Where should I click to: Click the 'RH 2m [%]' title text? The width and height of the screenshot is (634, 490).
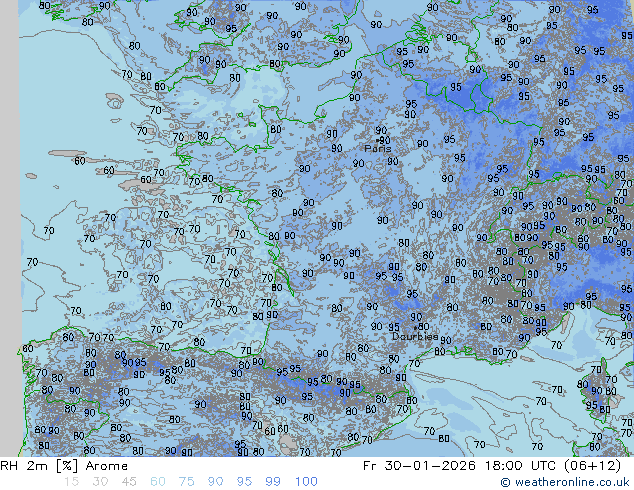click(39, 466)
